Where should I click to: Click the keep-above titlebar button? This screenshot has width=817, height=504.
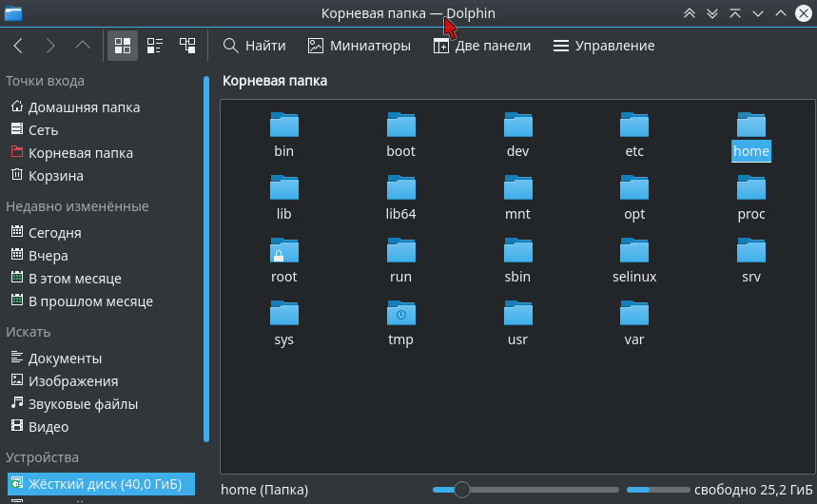[735, 13]
